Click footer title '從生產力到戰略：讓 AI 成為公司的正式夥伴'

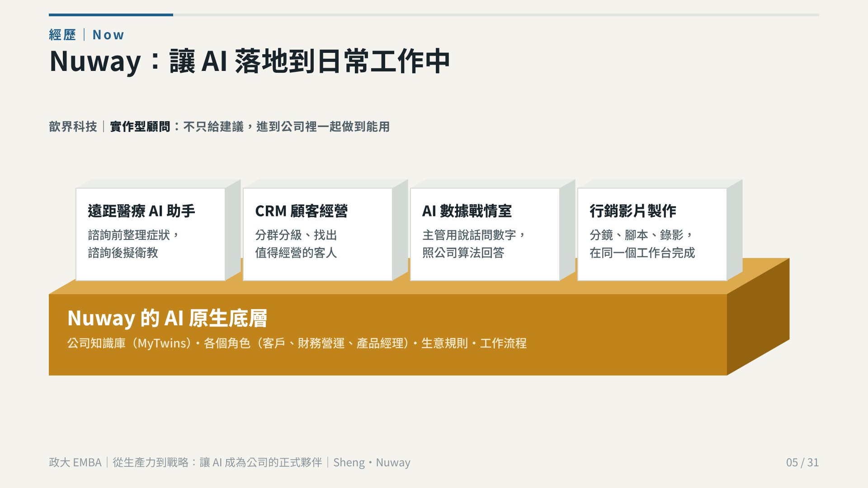pyautogui.click(x=217, y=462)
